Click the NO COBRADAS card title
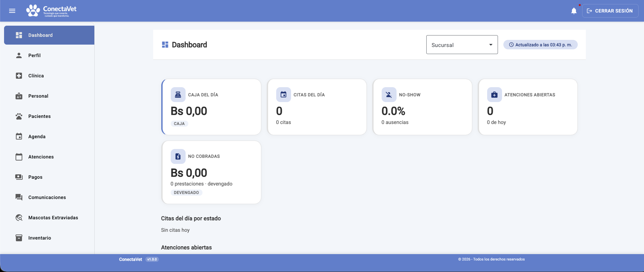This screenshot has height=272, width=644. [x=204, y=156]
